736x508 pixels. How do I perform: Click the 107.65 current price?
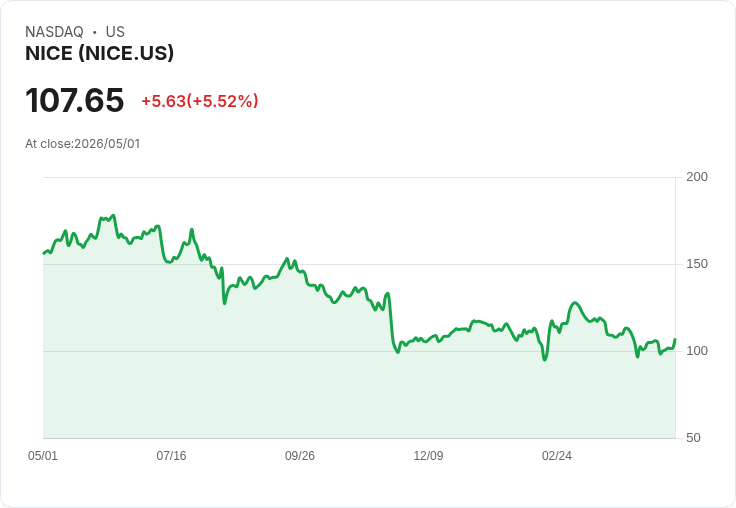75,100
